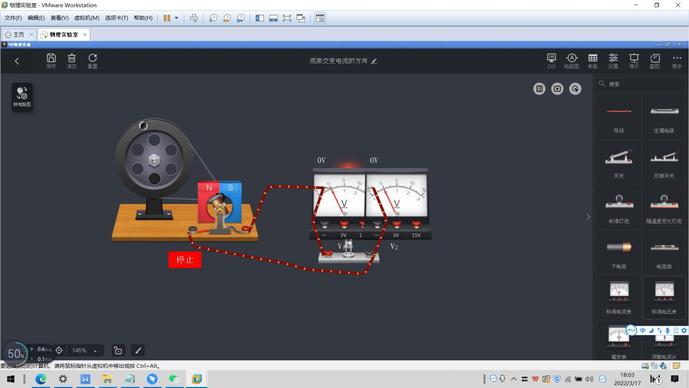Open the more options ellipsis menu
The height and width of the screenshot is (388, 689).
pos(677,61)
